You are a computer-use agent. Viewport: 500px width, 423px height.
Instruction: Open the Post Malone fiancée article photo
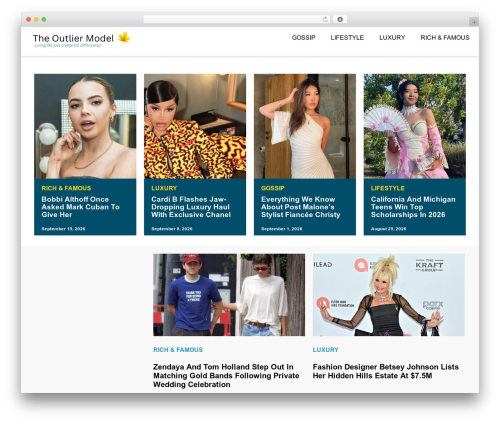click(305, 126)
